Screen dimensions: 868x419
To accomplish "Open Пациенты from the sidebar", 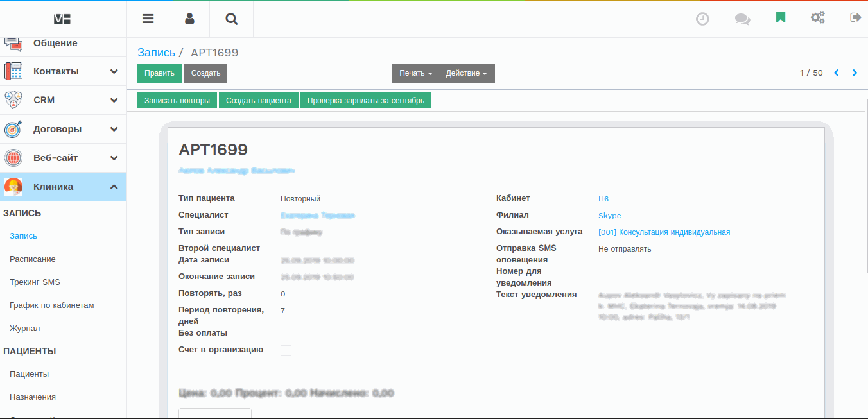I will click(x=28, y=373).
